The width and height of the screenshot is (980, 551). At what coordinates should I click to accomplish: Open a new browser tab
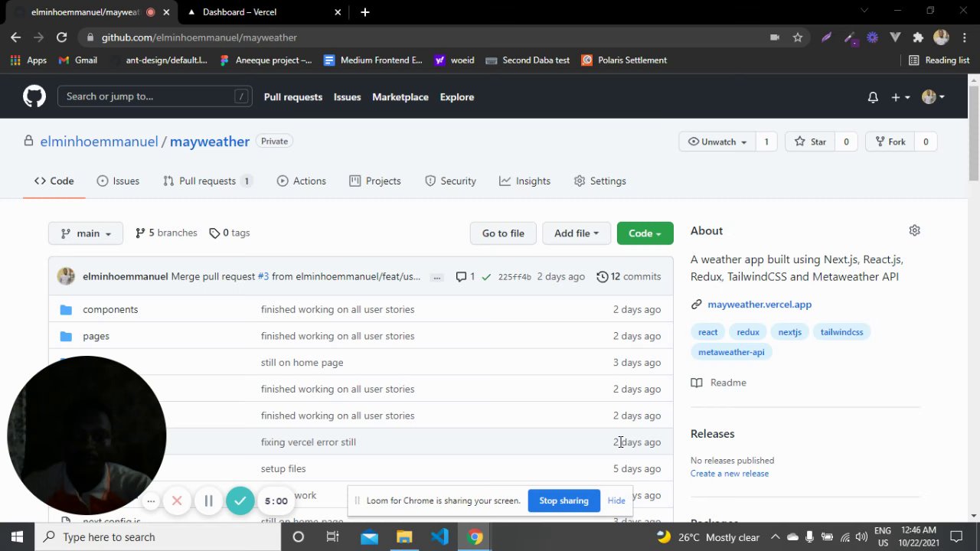tap(365, 12)
